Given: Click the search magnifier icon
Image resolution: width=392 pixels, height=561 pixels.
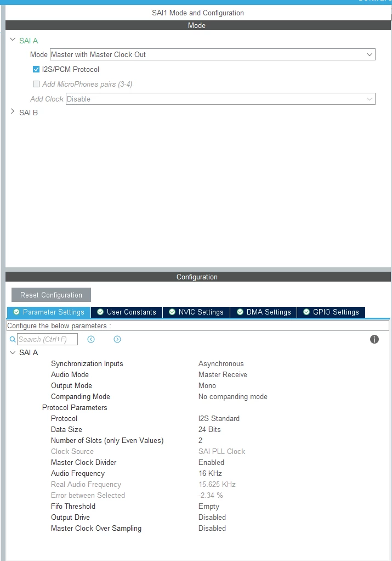Looking at the screenshot, I should click(13, 339).
